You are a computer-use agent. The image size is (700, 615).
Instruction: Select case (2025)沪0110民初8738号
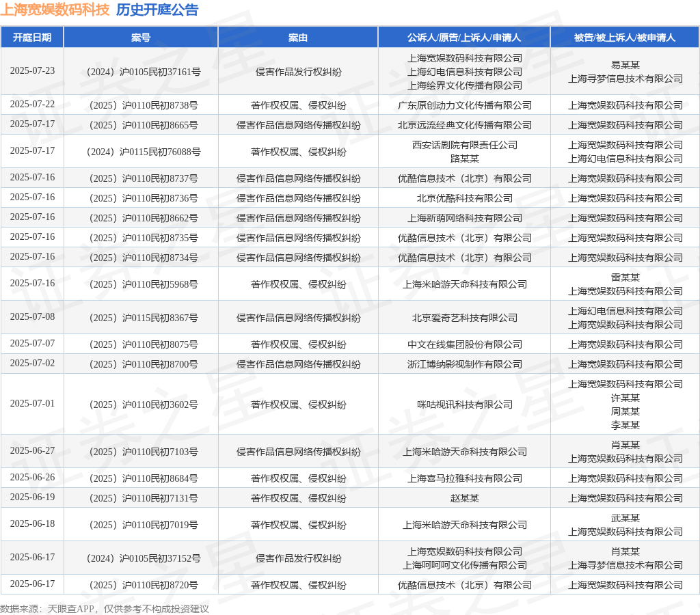coord(144,105)
